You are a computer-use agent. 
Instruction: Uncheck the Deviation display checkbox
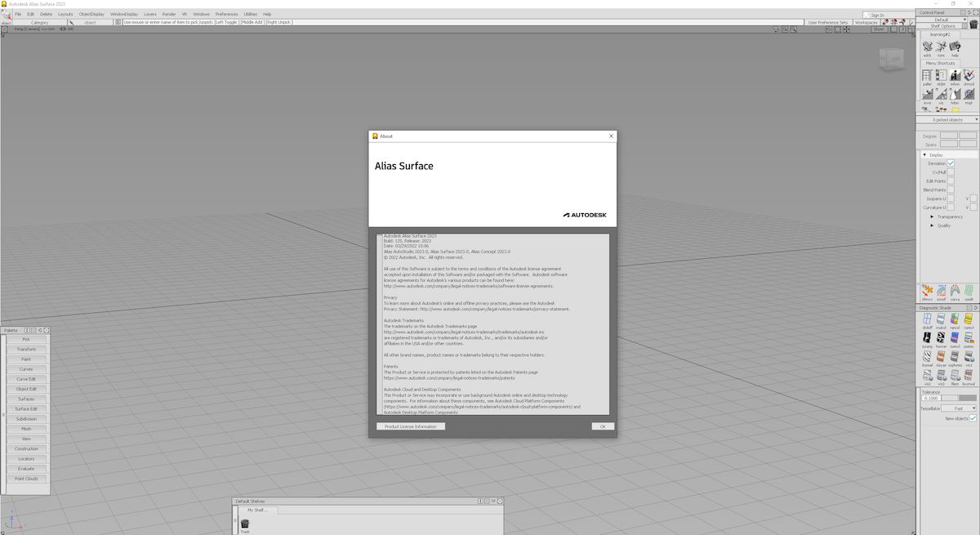[952, 163]
